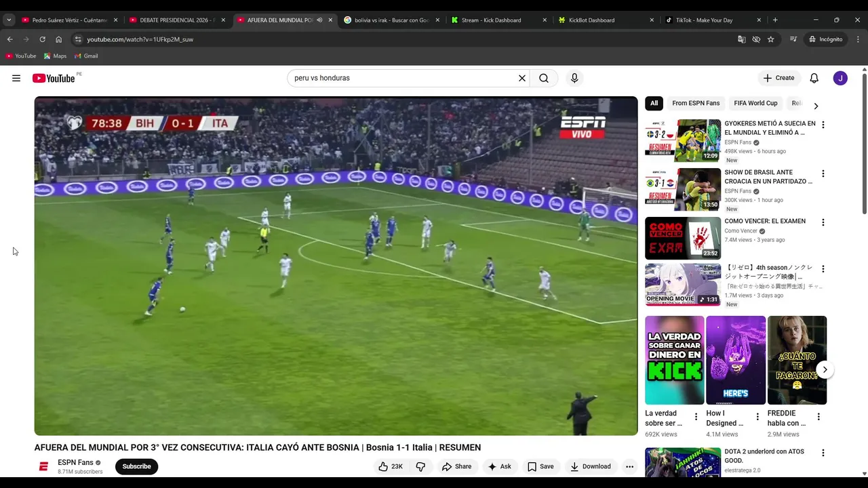Open options for COMO VENCER video
This screenshot has height=488, width=868.
pos(823,222)
